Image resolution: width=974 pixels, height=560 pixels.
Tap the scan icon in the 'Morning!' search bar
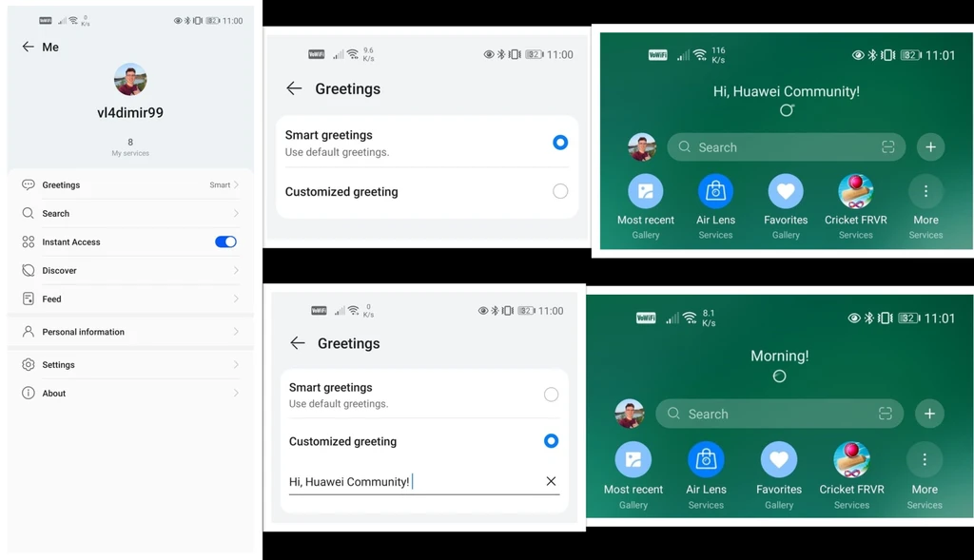point(886,414)
